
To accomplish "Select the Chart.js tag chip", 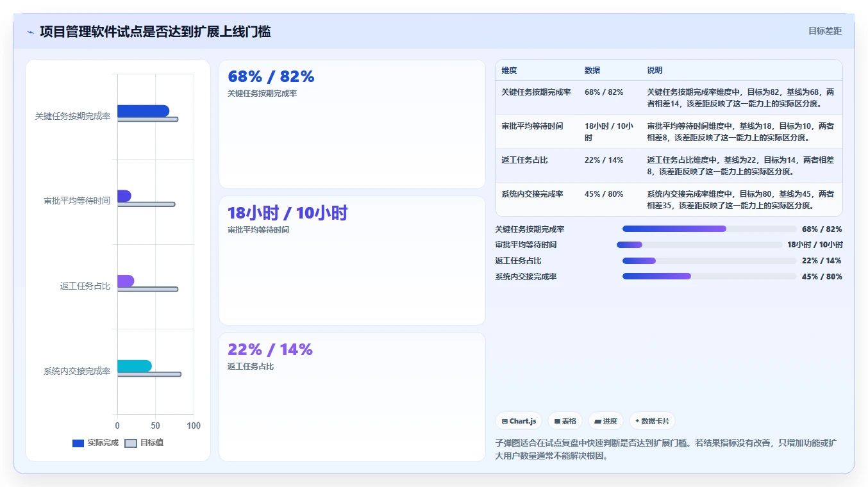I will pos(519,421).
